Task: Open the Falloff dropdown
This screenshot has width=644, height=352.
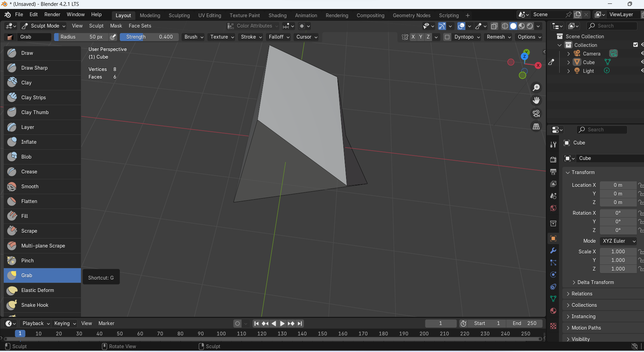Action: pyautogui.click(x=279, y=37)
